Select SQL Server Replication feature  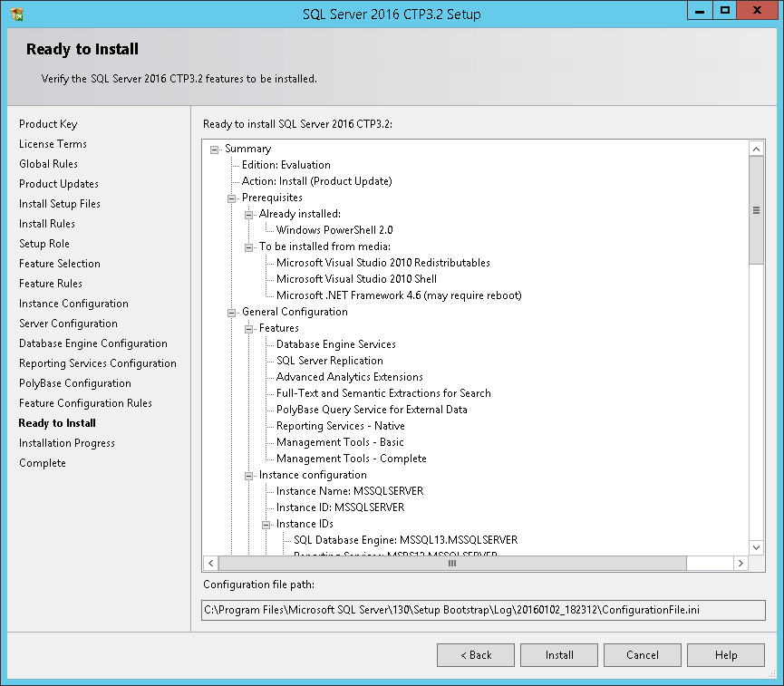click(330, 361)
